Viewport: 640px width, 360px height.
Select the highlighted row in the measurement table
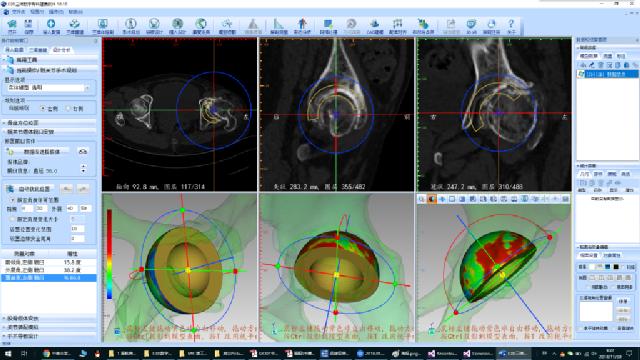(49, 278)
